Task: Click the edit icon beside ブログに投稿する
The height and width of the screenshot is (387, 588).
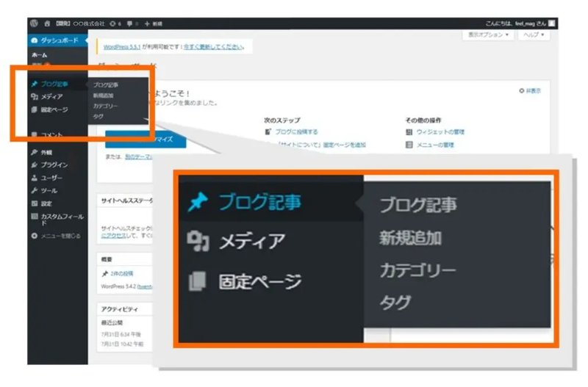Action: (268, 132)
